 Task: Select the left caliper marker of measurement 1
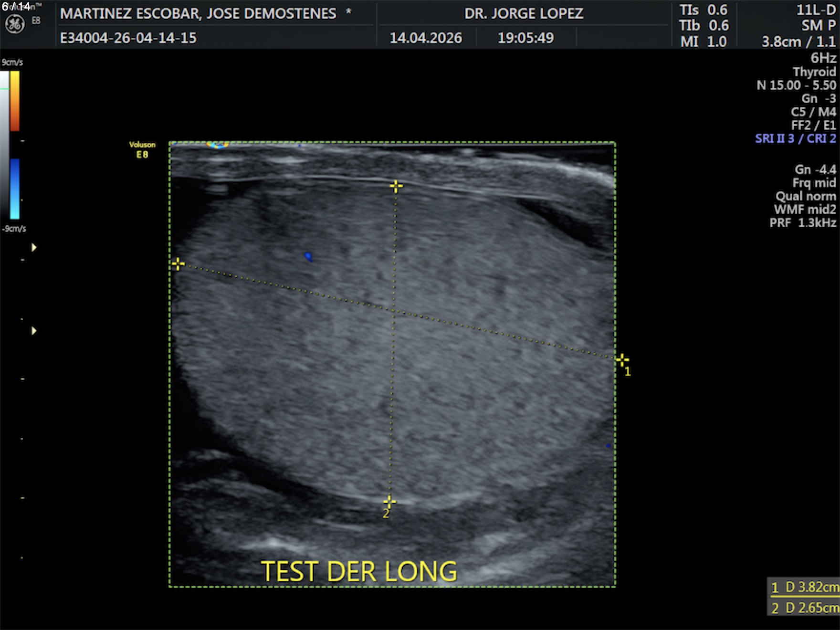point(178,264)
